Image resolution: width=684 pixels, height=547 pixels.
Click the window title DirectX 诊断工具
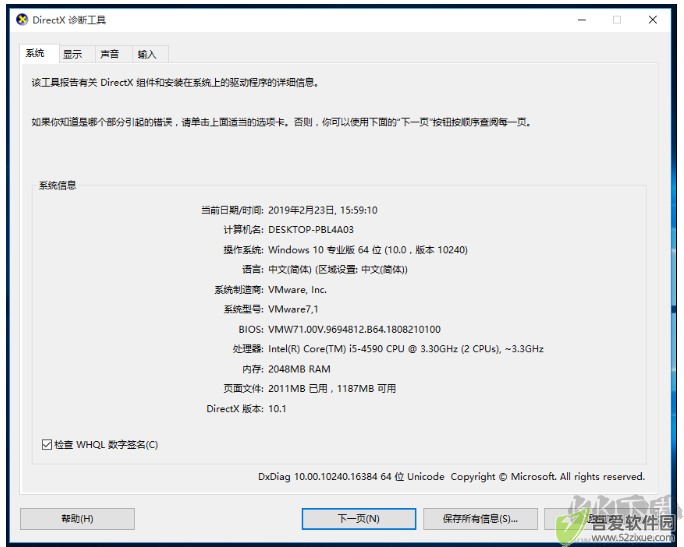(x=69, y=20)
